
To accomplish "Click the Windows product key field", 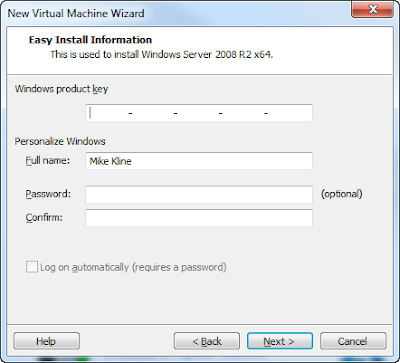I will [199, 113].
